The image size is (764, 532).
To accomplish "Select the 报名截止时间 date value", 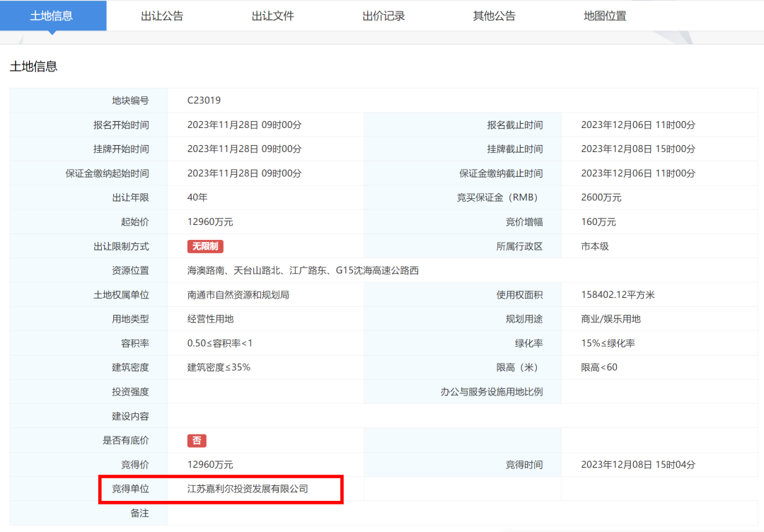I will click(638, 125).
